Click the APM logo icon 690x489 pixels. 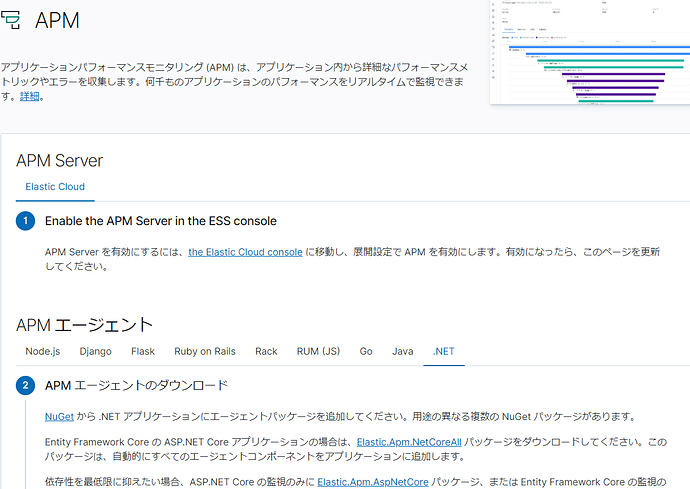10,20
